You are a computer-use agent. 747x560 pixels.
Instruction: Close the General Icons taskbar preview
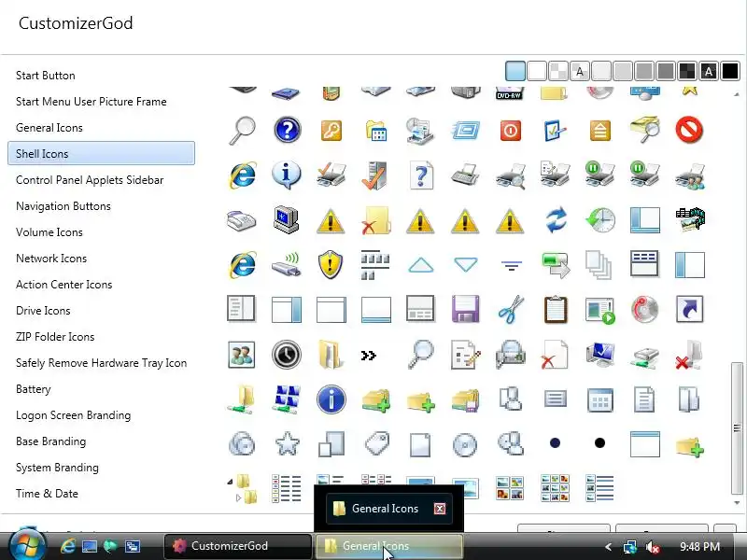pos(439,509)
